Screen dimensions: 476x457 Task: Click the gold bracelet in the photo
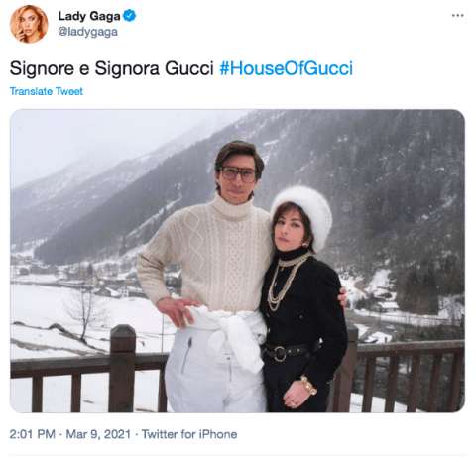click(x=309, y=385)
